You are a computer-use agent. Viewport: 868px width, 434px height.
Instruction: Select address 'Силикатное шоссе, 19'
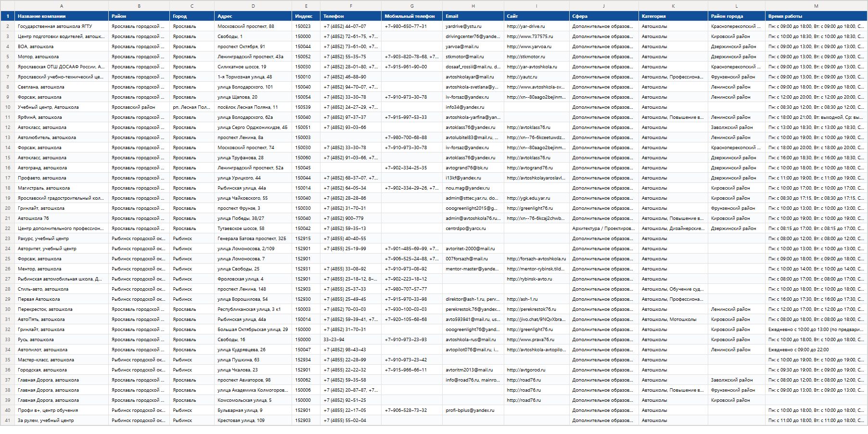pos(253,67)
